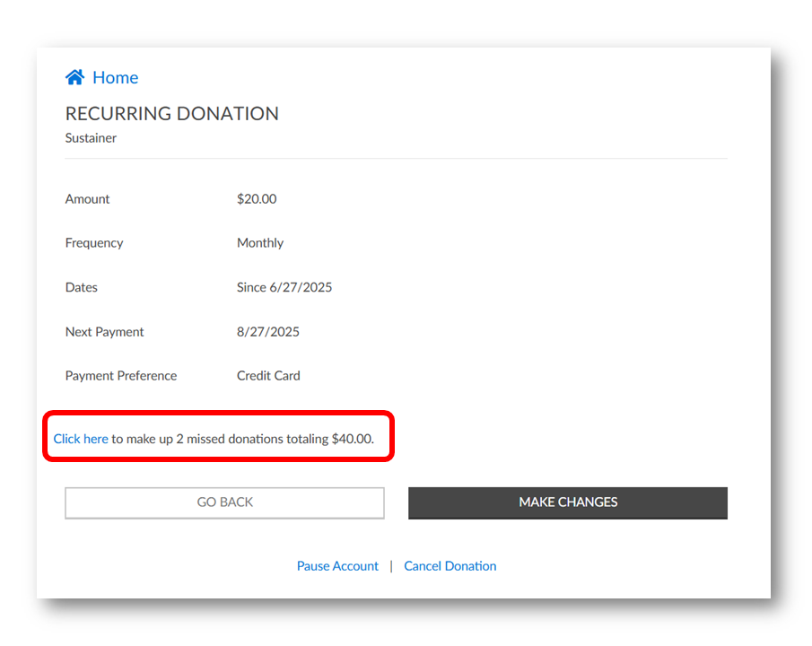Click the 'missed donations totaling $40.00' text
This screenshot has height=646, width=812.
tap(280, 439)
